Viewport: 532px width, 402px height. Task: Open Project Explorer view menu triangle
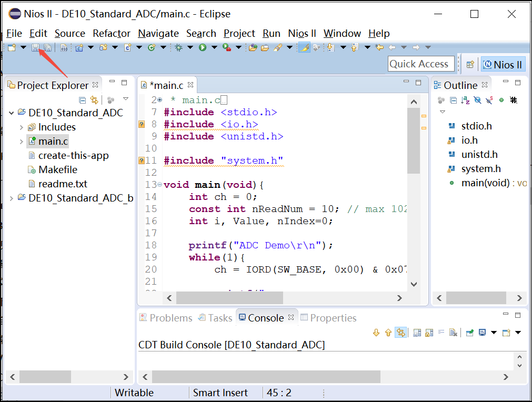click(x=126, y=99)
